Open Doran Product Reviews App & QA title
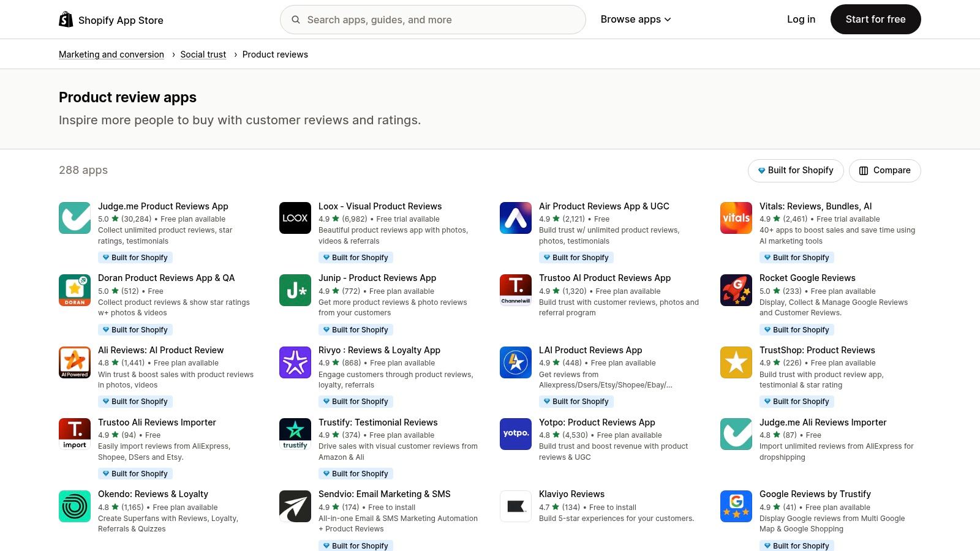This screenshot has width=980, height=551. [166, 278]
